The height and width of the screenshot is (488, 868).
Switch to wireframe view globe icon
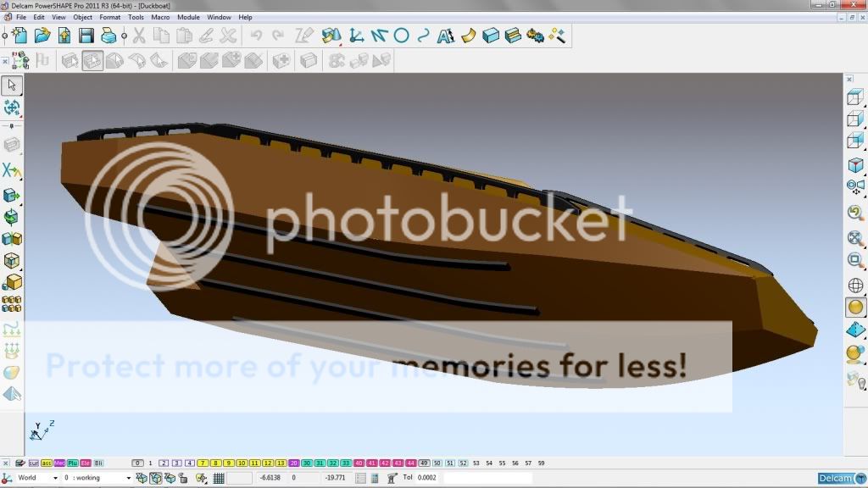point(855,286)
